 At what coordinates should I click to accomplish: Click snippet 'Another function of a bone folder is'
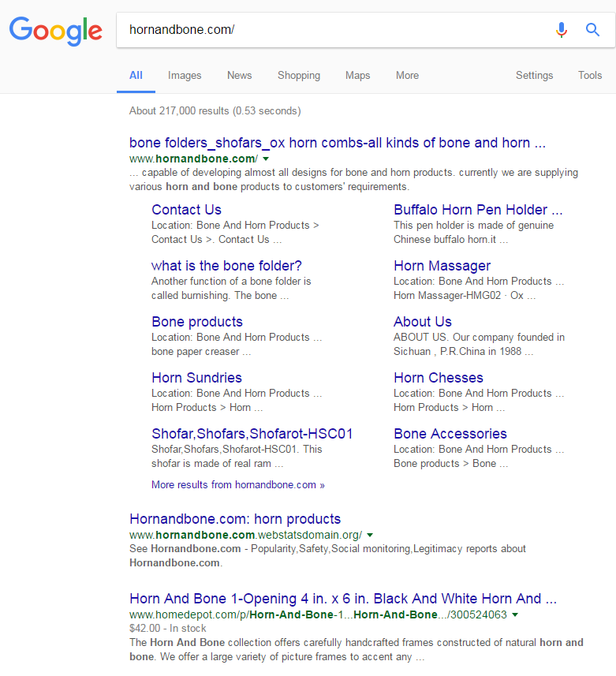(x=231, y=281)
